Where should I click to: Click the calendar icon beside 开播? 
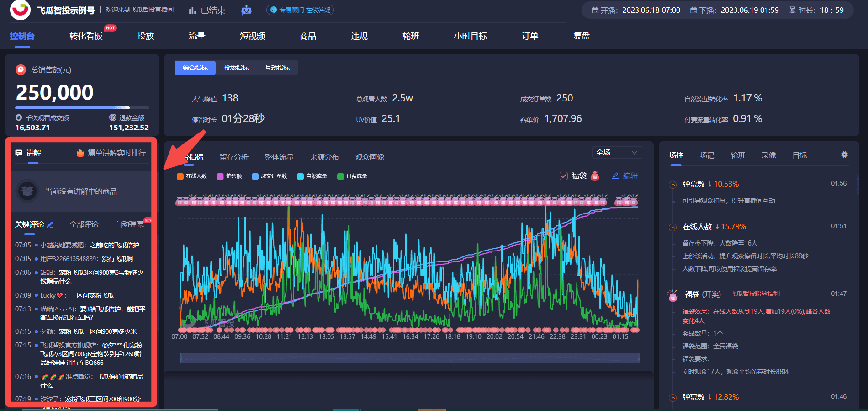click(x=595, y=10)
